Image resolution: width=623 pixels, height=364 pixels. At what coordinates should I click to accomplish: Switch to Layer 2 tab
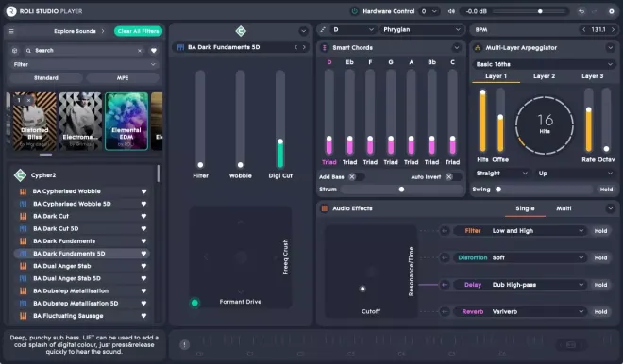(544, 76)
